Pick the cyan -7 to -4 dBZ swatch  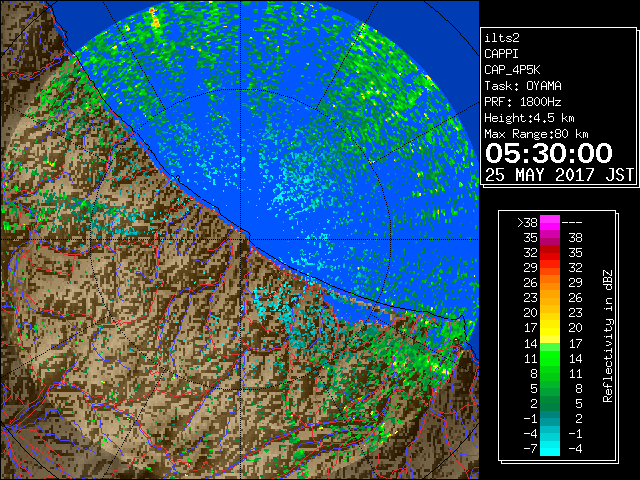tap(550, 448)
